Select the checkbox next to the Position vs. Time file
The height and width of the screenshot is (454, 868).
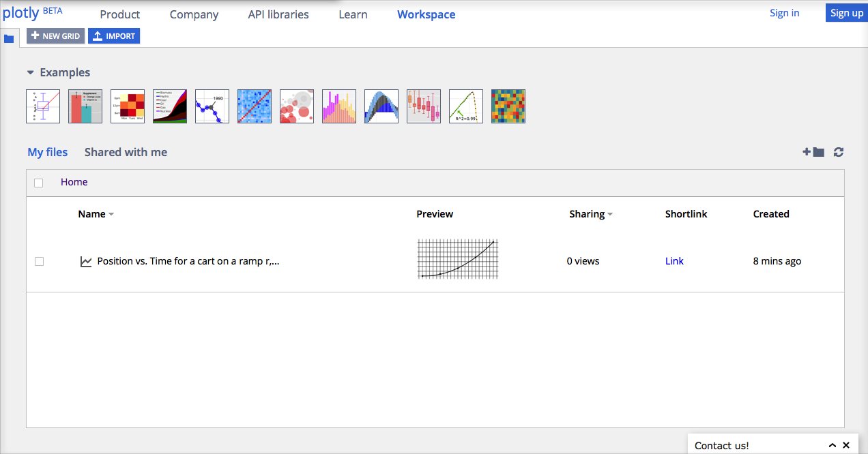pyautogui.click(x=39, y=261)
